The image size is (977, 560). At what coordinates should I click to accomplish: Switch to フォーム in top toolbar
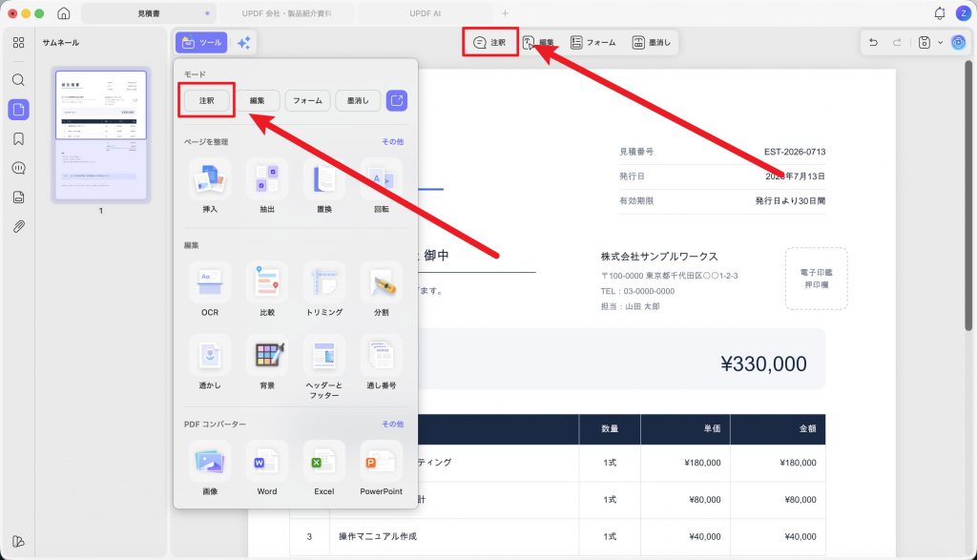593,42
